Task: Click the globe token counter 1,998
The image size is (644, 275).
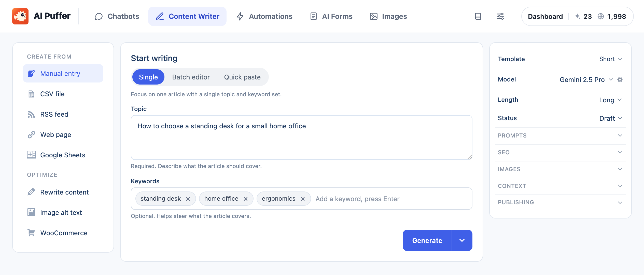Action: [612, 16]
